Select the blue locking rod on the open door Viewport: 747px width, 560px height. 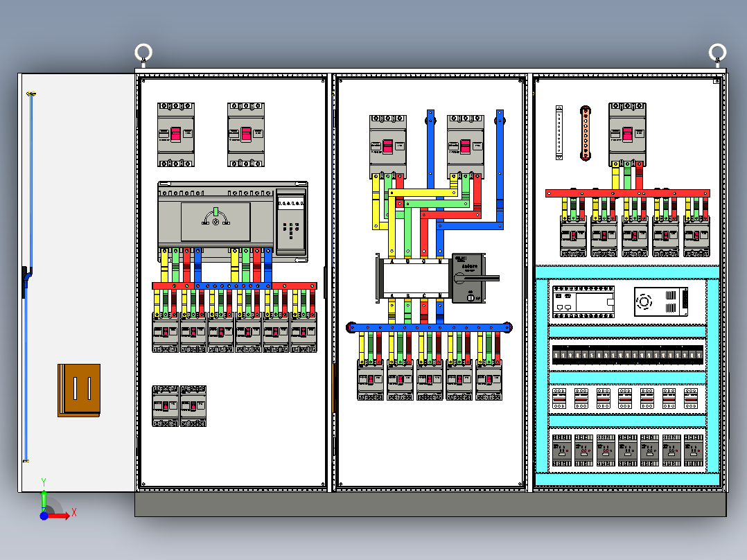pos(28,277)
